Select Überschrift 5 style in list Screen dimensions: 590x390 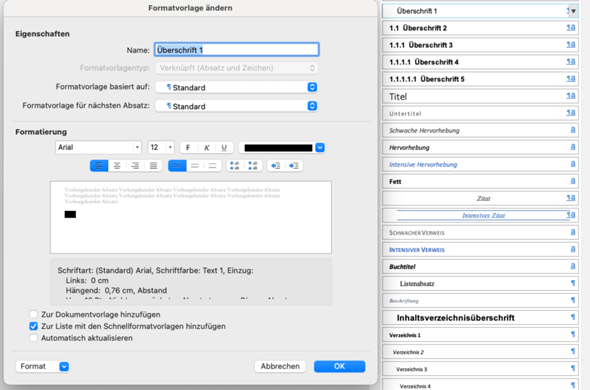(x=480, y=79)
